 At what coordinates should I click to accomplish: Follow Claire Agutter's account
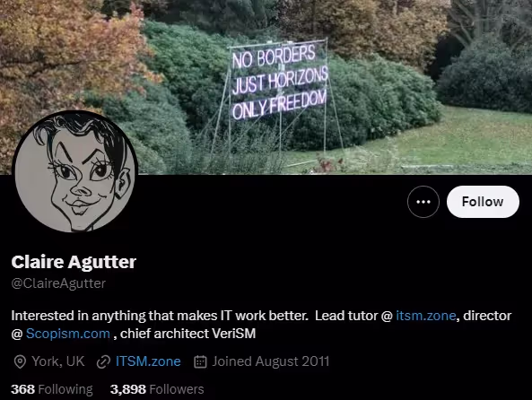[x=483, y=202]
